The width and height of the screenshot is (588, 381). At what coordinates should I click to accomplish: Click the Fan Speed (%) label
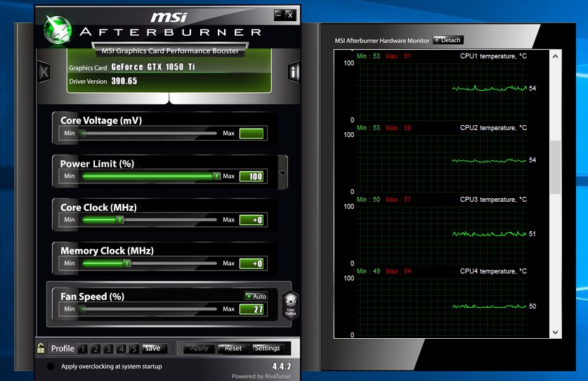click(x=92, y=297)
